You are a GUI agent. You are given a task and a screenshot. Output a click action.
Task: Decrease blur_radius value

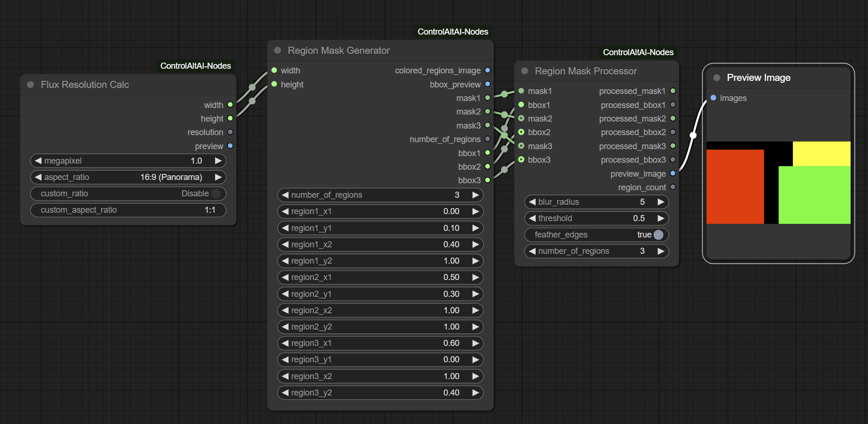(x=532, y=202)
